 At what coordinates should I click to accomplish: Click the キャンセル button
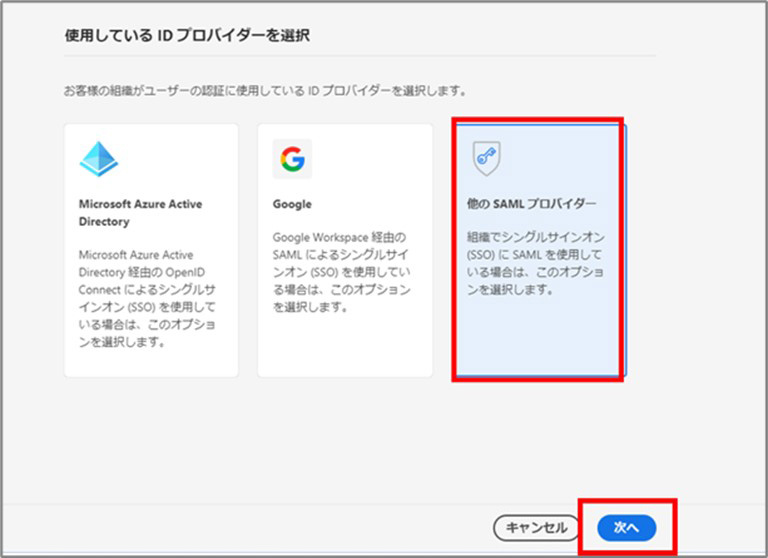(x=536, y=528)
